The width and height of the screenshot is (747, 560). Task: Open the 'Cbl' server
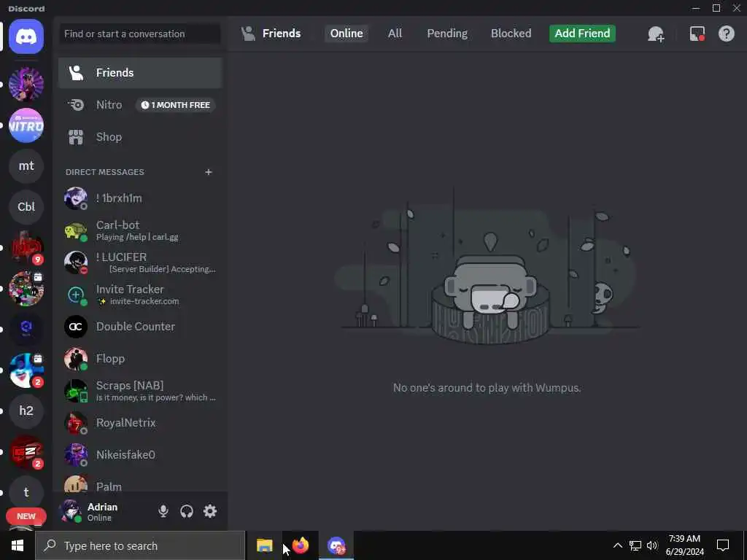coord(26,207)
